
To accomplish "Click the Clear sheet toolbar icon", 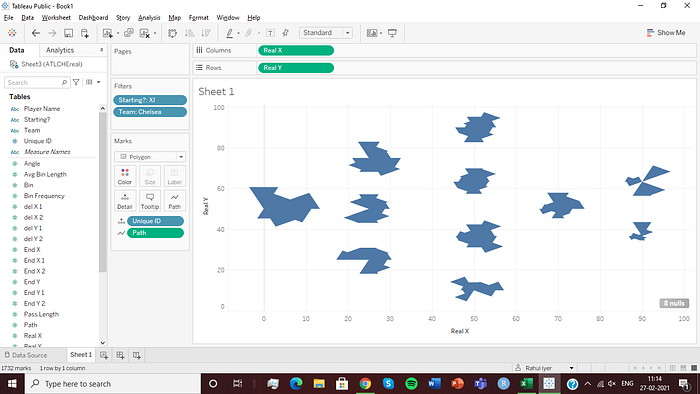I will [145, 33].
